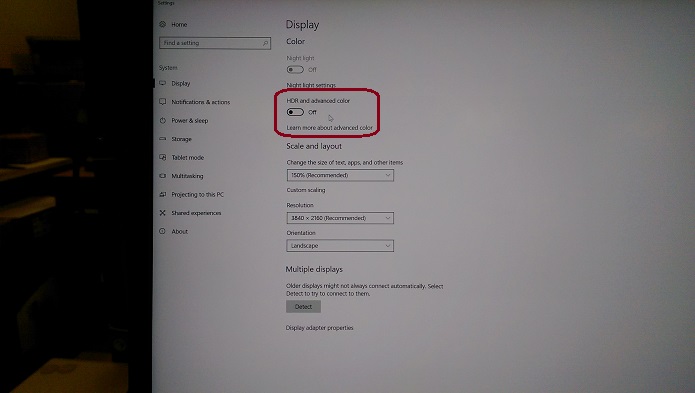Open Display adapter properties link

(320, 328)
